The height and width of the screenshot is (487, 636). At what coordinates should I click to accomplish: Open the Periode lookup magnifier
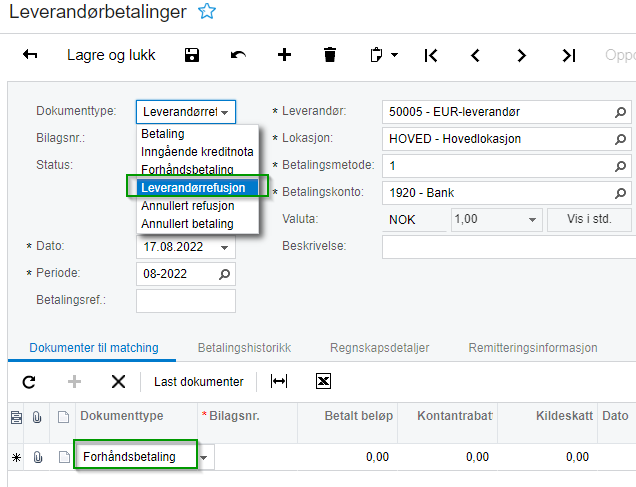224,275
